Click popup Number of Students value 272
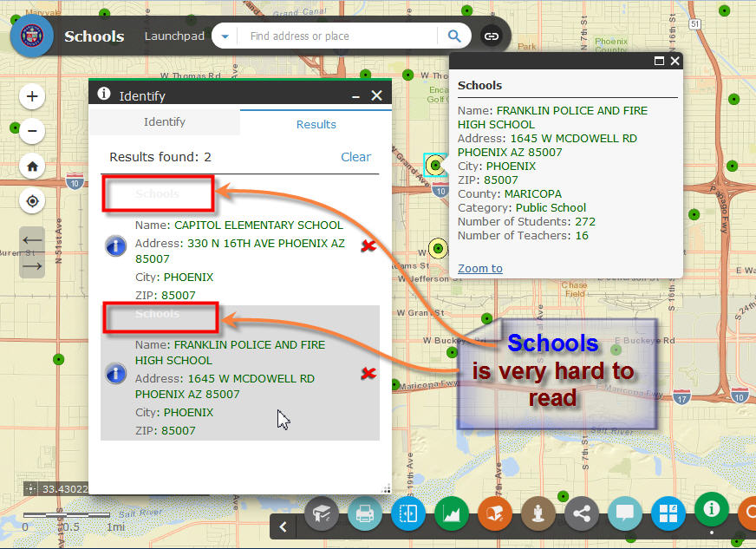Screen dimensions: 756x549 click(x=585, y=222)
